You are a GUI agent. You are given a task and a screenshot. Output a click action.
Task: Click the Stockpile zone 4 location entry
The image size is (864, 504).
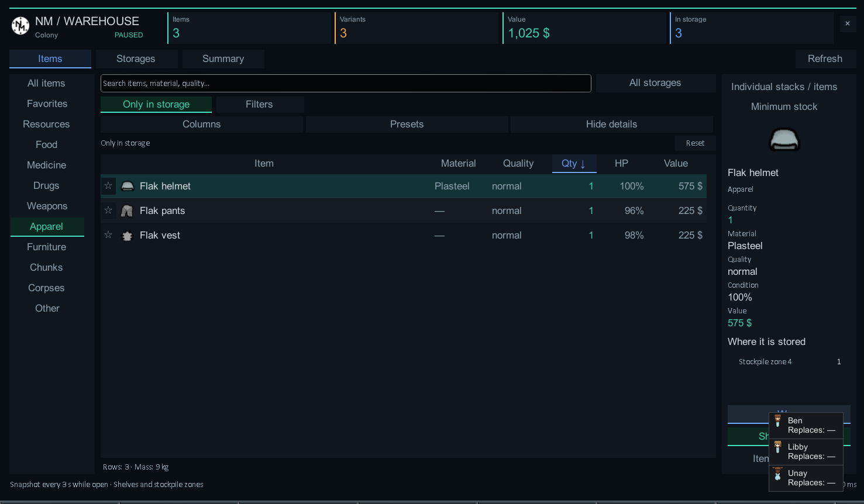click(x=789, y=362)
